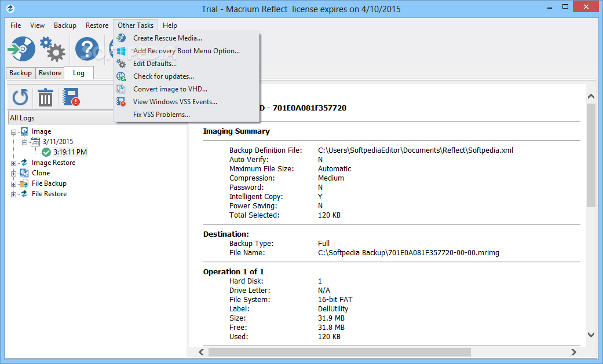Minimize the Macrium Reflect window

click(550, 7)
